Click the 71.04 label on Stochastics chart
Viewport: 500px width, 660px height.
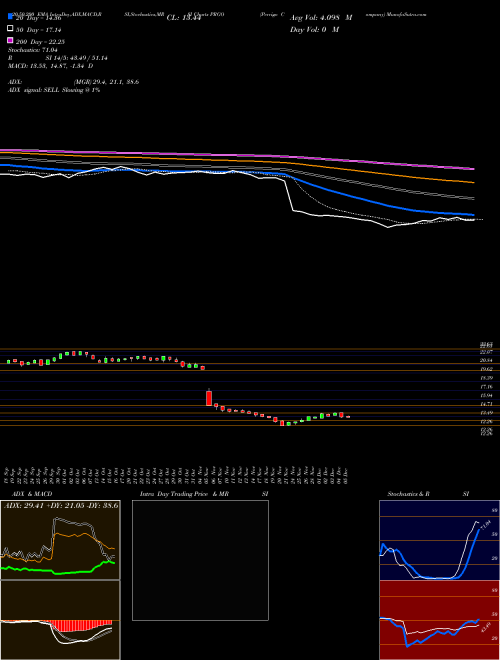click(484, 527)
